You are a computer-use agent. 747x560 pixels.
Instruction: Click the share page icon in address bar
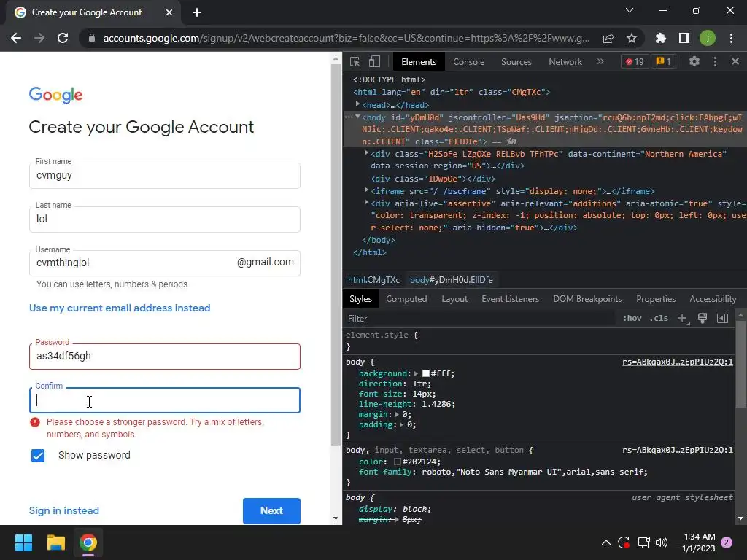pyautogui.click(x=608, y=38)
